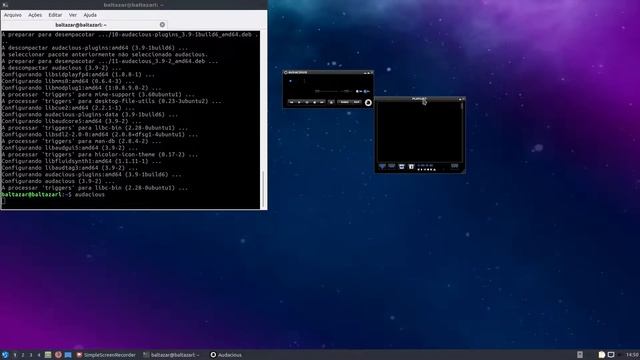Open blue launcher icon on taskbar
640x360 pixels.
click(68, 355)
